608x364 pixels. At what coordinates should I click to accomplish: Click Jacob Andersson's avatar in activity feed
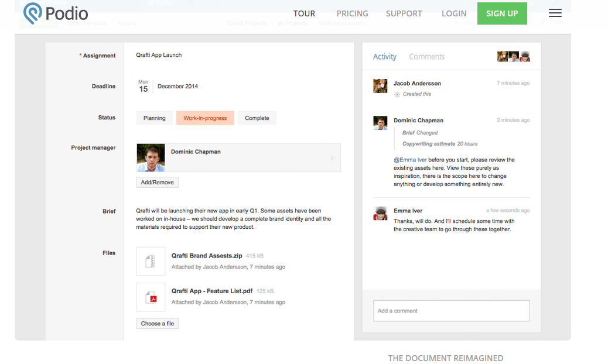pyautogui.click(x=380, y=86)
